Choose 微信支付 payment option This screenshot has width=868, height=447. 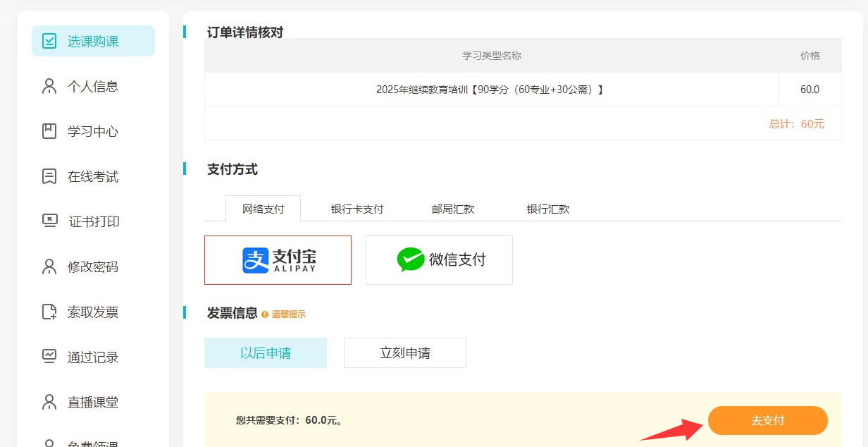click(x=438, y=259)
